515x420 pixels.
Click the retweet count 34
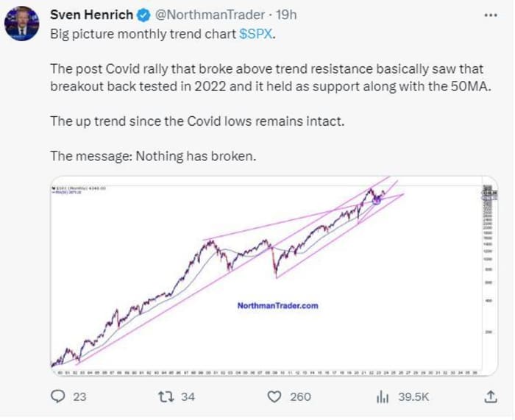(x=188, y=396)
